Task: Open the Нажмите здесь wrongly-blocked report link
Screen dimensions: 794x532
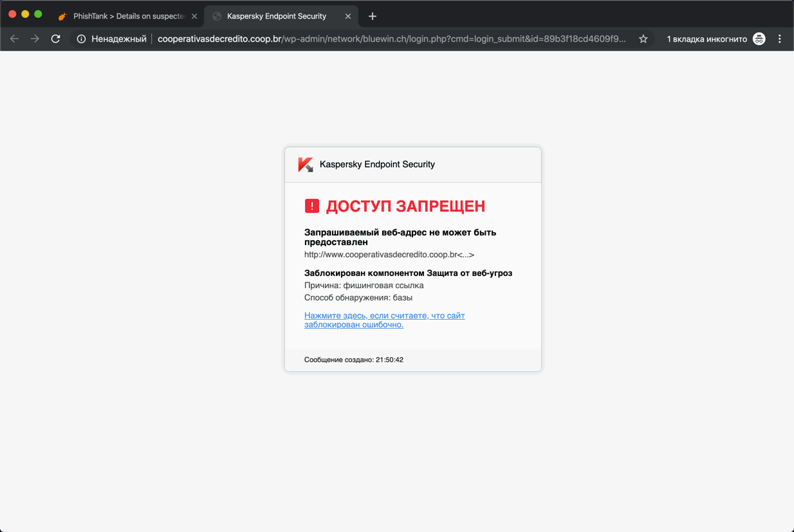Action: 384,320
